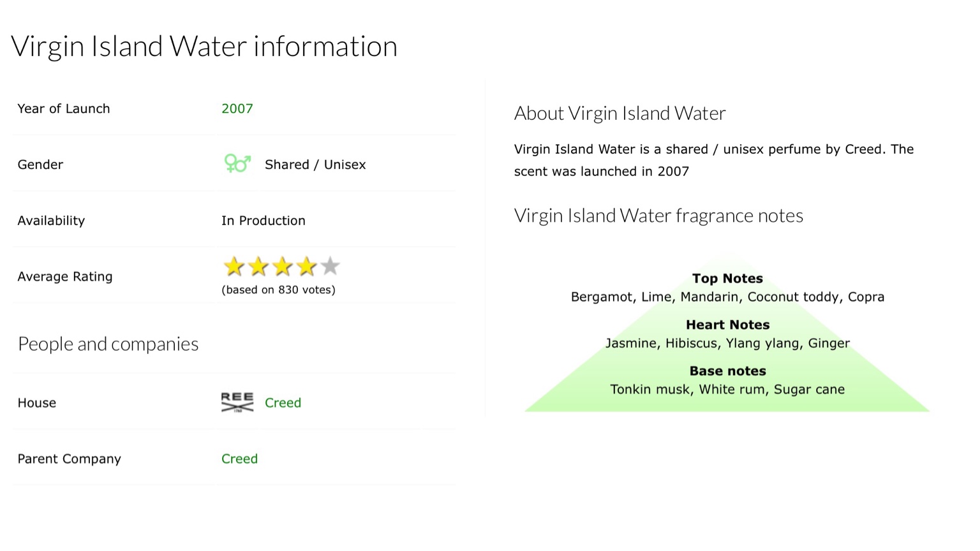
Task: Open the 2007 launch year link
Action: (237, 108)
